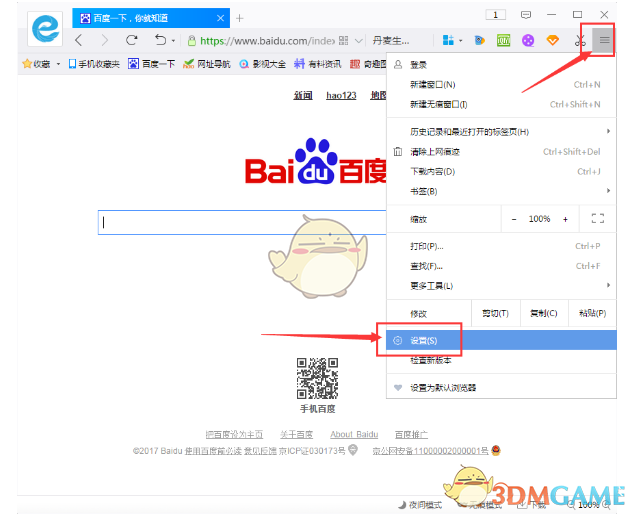Expand the address bar history chevron

[359, 41]
